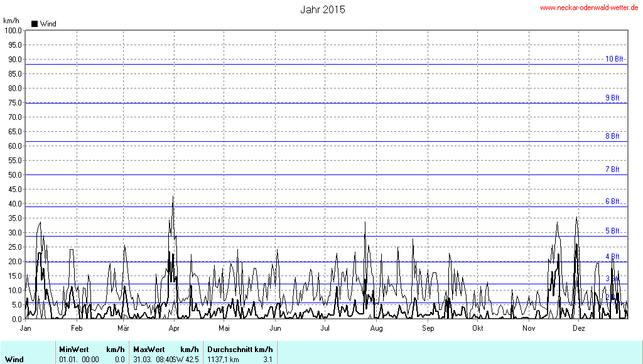Select the "Dez" month axis label
This screenshot has height=364, width=643.
(578, 328)
